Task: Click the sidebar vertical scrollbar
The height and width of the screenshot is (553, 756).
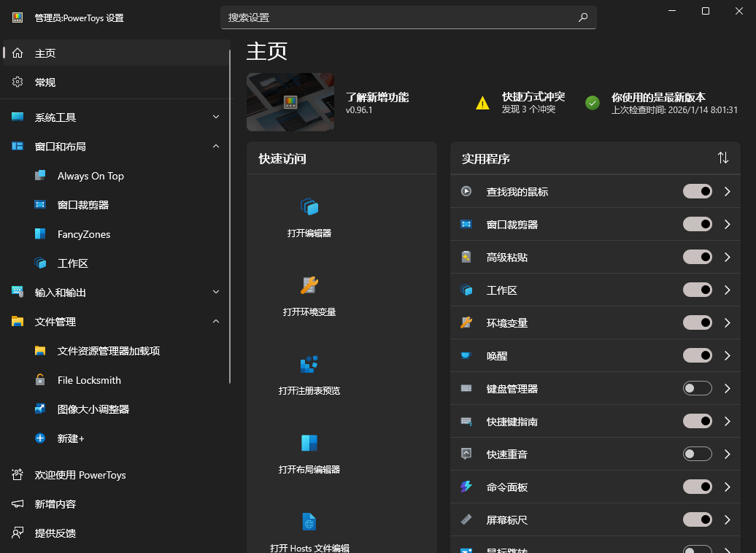Action: pyautogui.click(x=230, y=217)
